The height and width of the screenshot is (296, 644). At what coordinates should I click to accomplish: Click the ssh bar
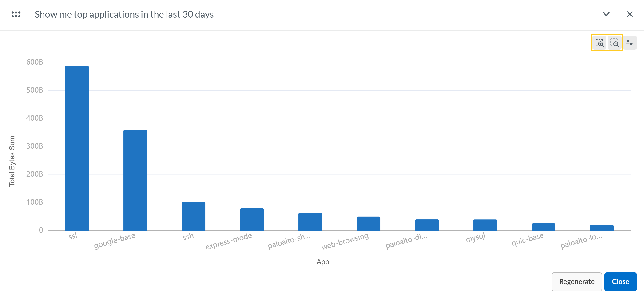click(x=193, y=216)
